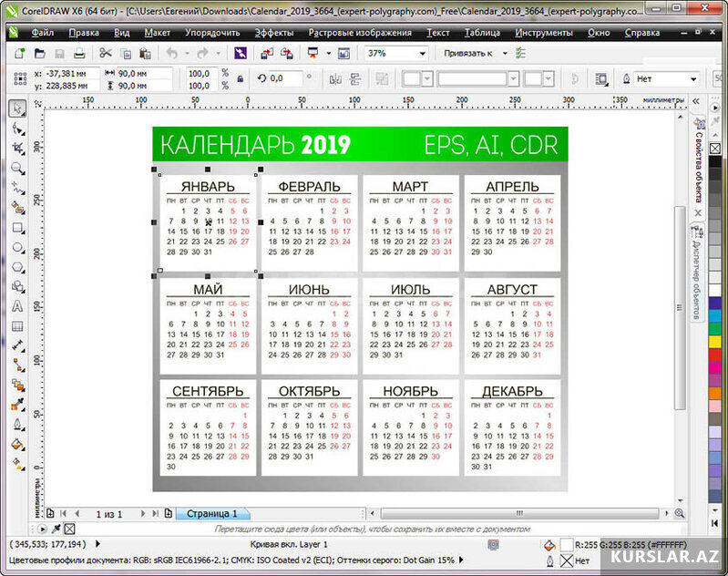The image size is (728, 576).
Task: Open the Эффекты menu
Action: 274,33
